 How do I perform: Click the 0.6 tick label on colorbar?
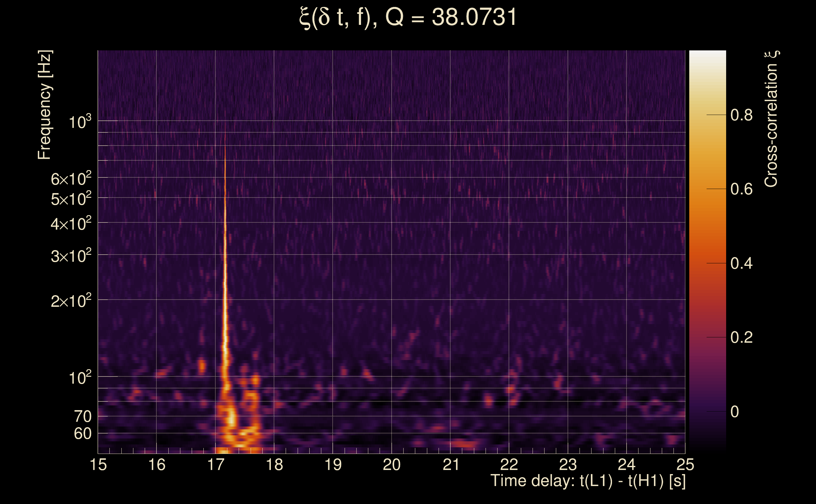741,189
